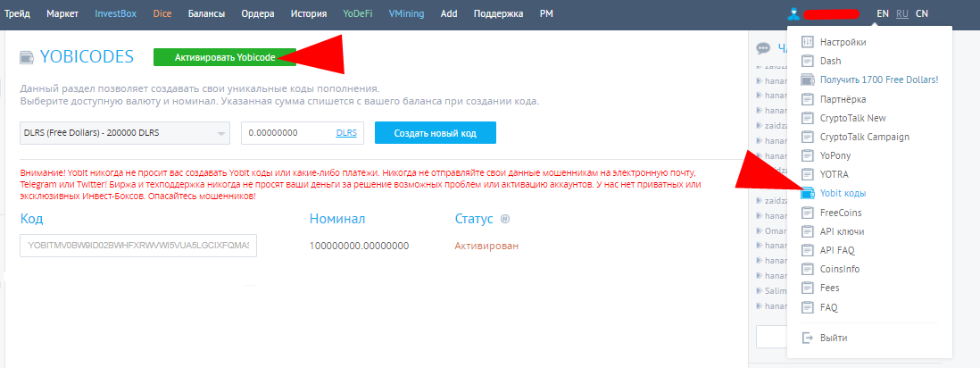Click the FAQ icon in dropdown

[x=808, y=307]
